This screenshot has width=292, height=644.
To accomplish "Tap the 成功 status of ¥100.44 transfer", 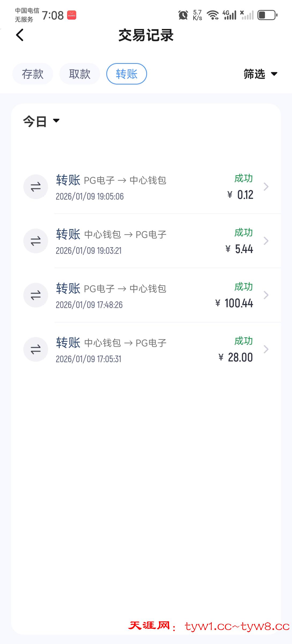I will click(244, 287).
